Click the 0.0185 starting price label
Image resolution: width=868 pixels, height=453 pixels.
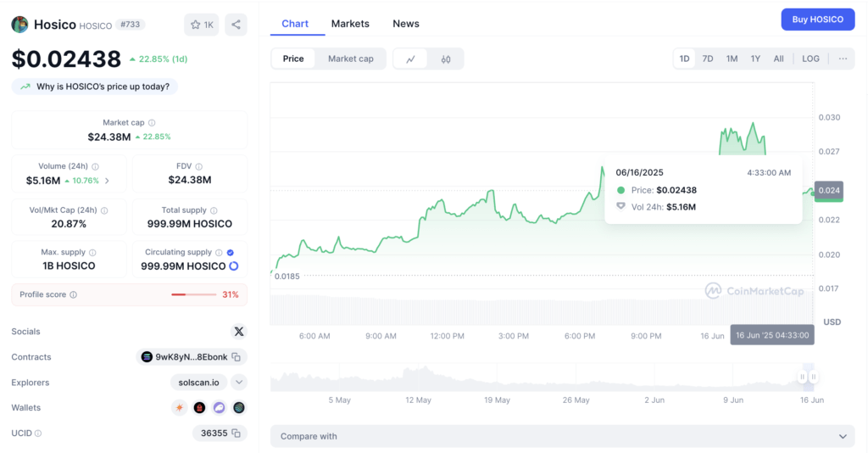(287, 277)
